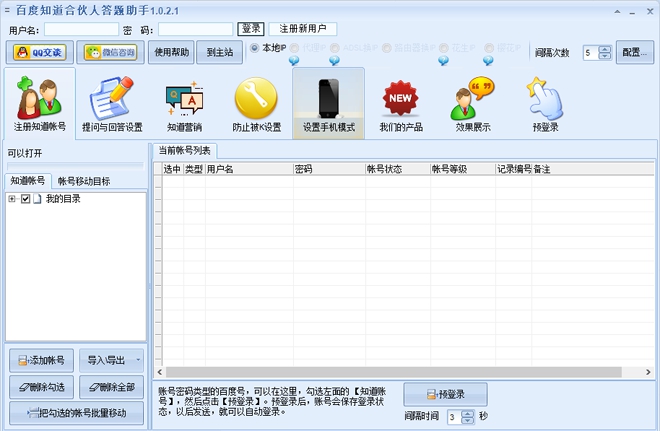The width and height of the screenshot is (660, 431).
Task: Click help bubble under 樱花IP
Action: click(488, 61)
